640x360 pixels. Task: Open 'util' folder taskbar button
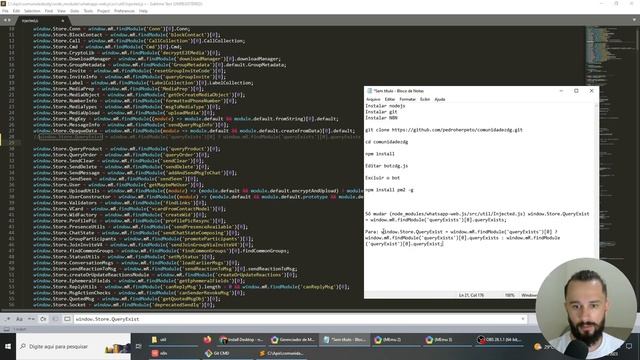[x=173, y=340]
